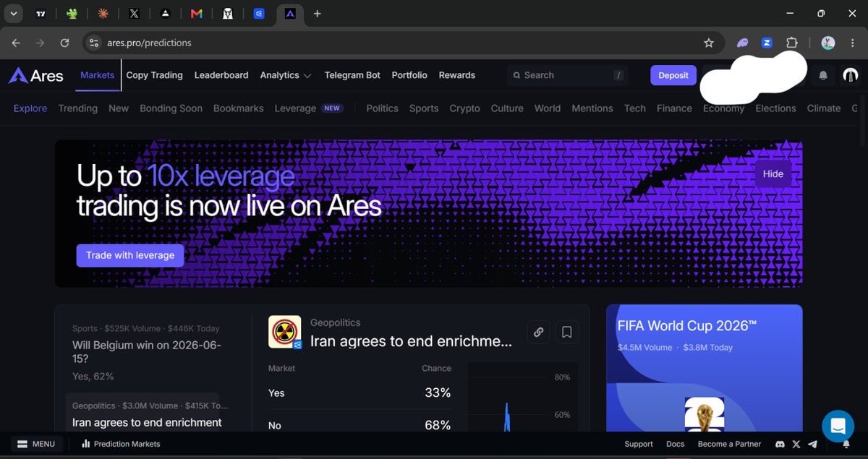The height and width of the screenshot is (459, 868).
Task: Focus the Search input field
Action: pos(568,75)
